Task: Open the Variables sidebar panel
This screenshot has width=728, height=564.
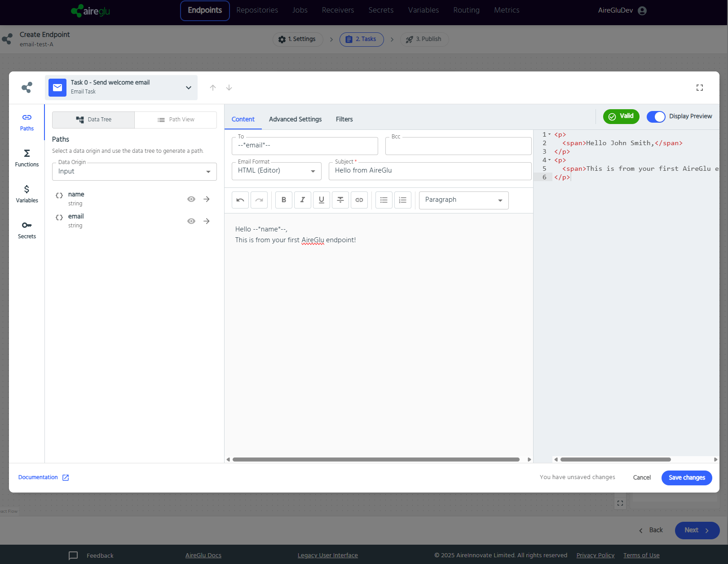Action: (x=27, y=194)
